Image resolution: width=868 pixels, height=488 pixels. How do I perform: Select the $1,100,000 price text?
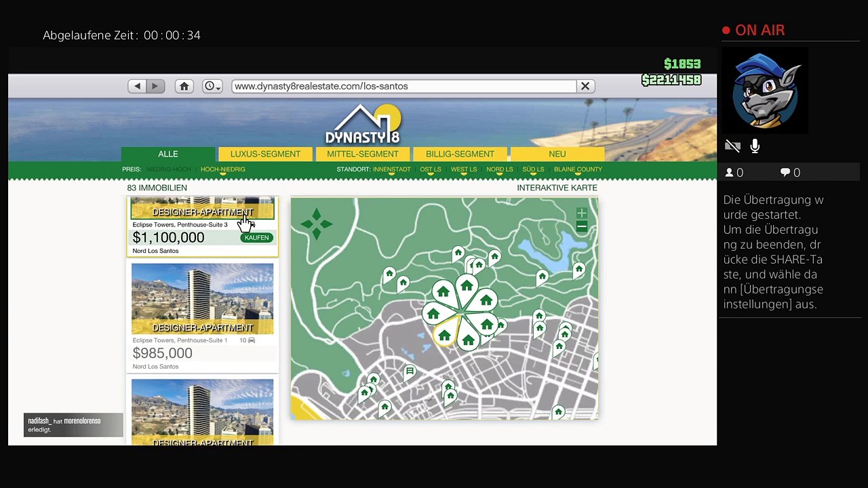(x=168, y=237)
